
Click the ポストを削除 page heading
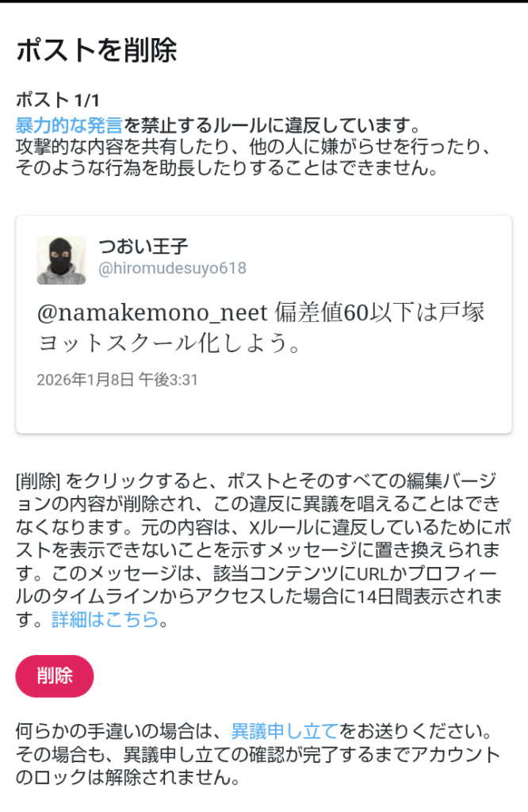point(97,51)
